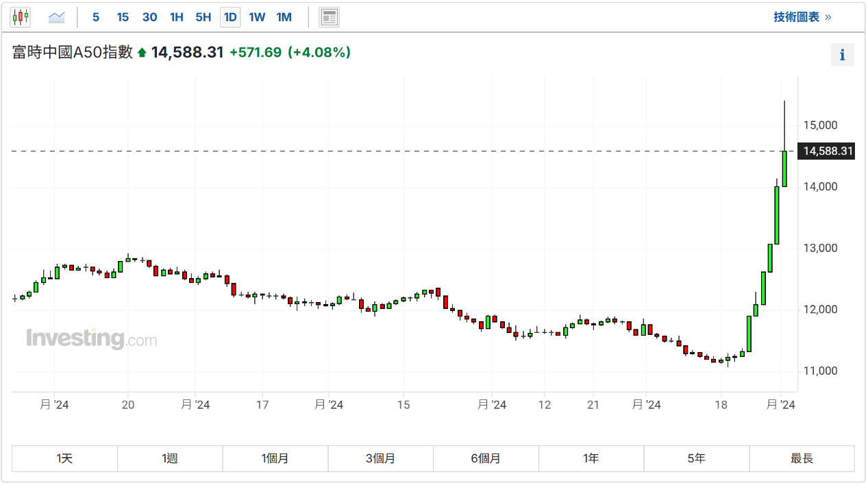Image resolution: width=868 pixels, height=485 pixels.
Task: Click the news overlay icon in toolbar
Action: pos(329,17)
